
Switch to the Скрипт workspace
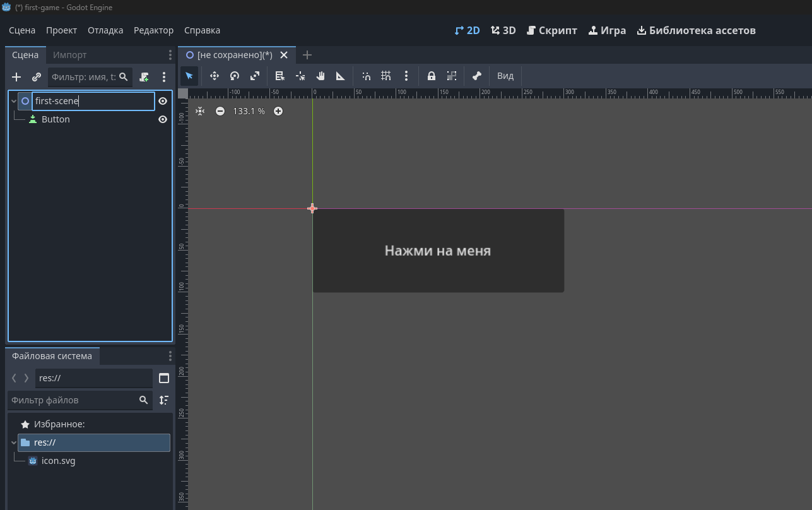point(551,30)
